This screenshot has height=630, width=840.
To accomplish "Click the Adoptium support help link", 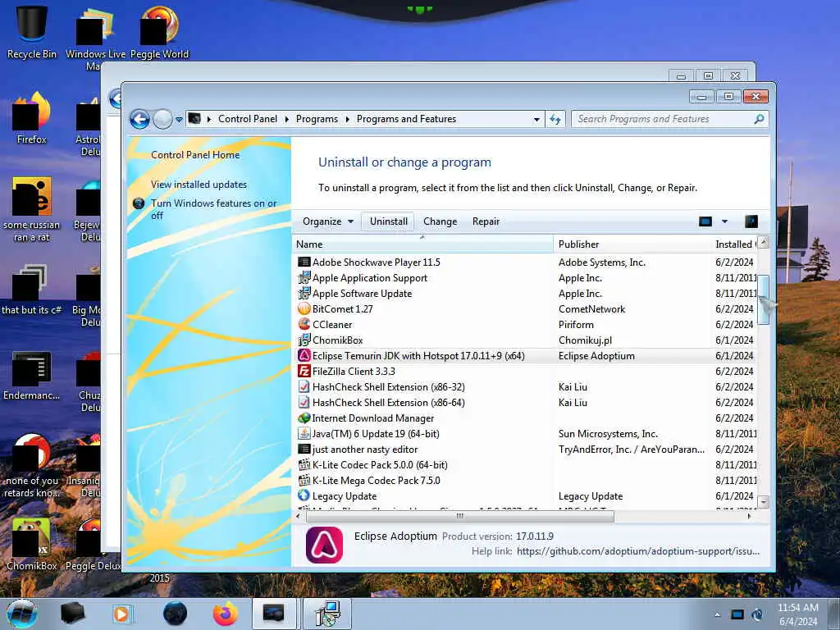I will point(638,551).
